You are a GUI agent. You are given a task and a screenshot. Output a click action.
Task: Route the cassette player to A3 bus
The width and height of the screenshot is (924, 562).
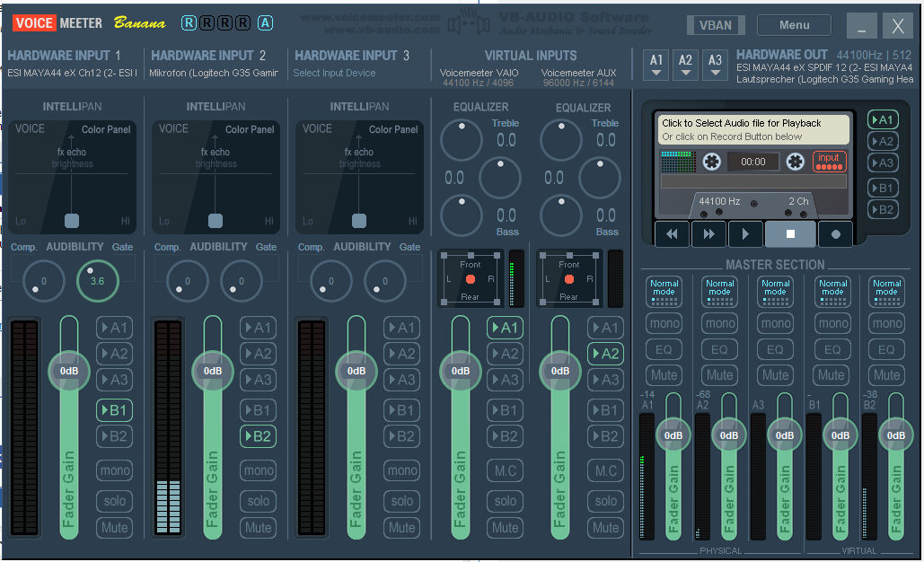883,163
